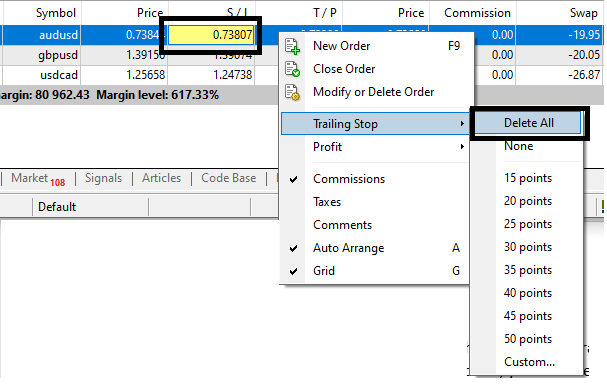Click the Symbol column header
Image resolution: width=607 pixels, height=386 pixels.
(56, 13)
